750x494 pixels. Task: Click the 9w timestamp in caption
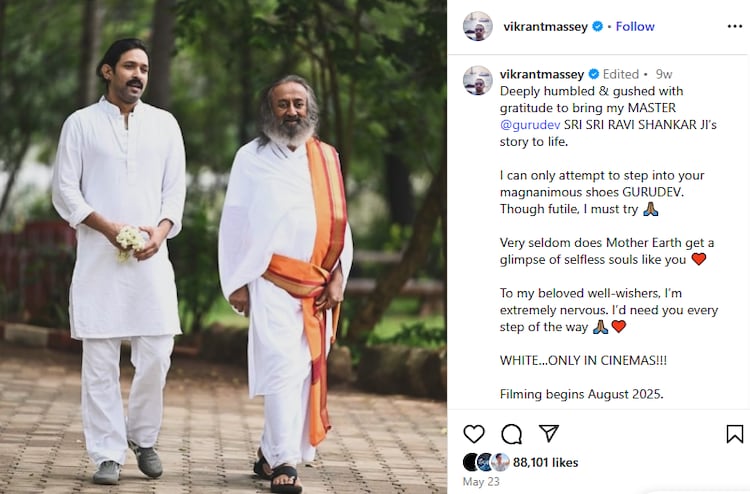pos(664,74)
